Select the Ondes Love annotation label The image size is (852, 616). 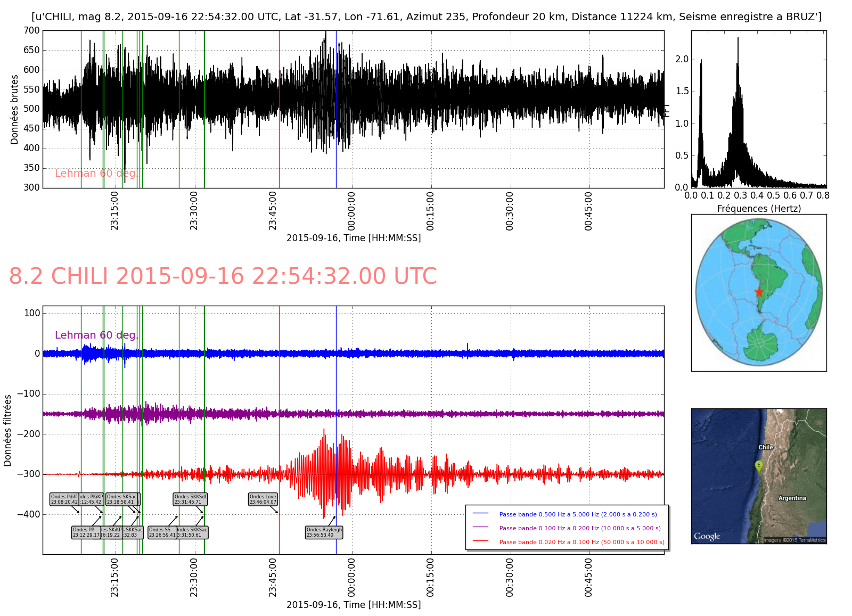point(263,499)
